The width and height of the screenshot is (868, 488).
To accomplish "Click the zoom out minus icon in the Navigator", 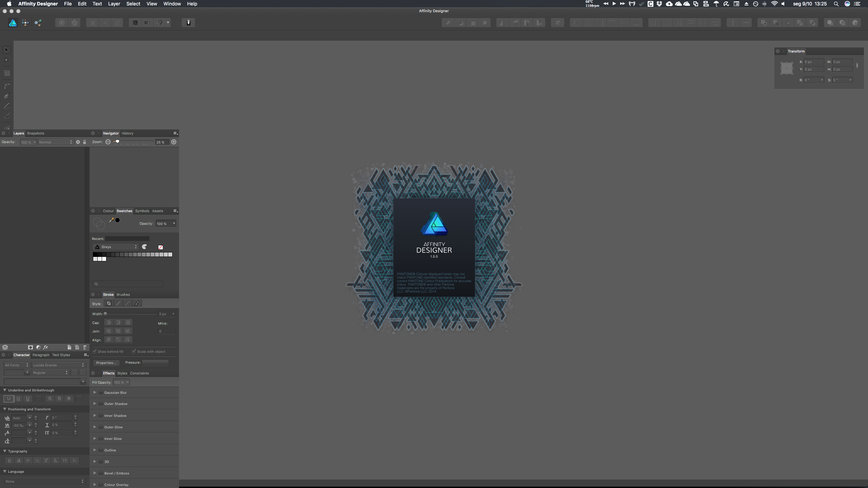I will tap(108, 142).
